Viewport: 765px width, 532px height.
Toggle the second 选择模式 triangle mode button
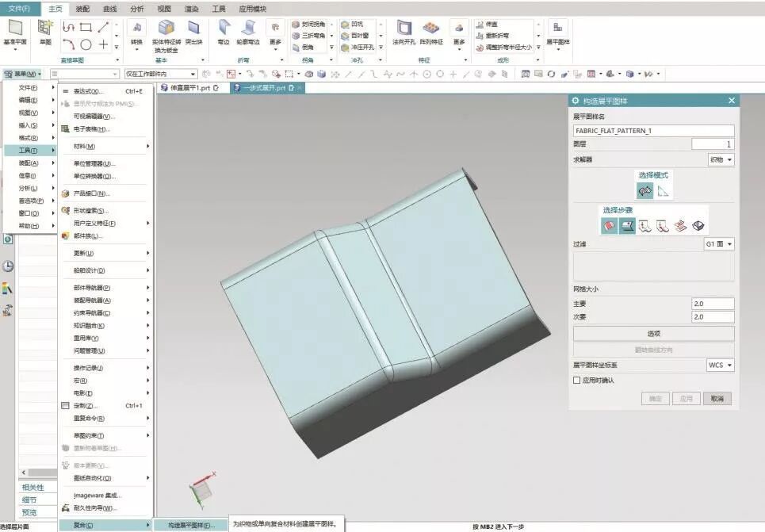[x=663, y=191]
